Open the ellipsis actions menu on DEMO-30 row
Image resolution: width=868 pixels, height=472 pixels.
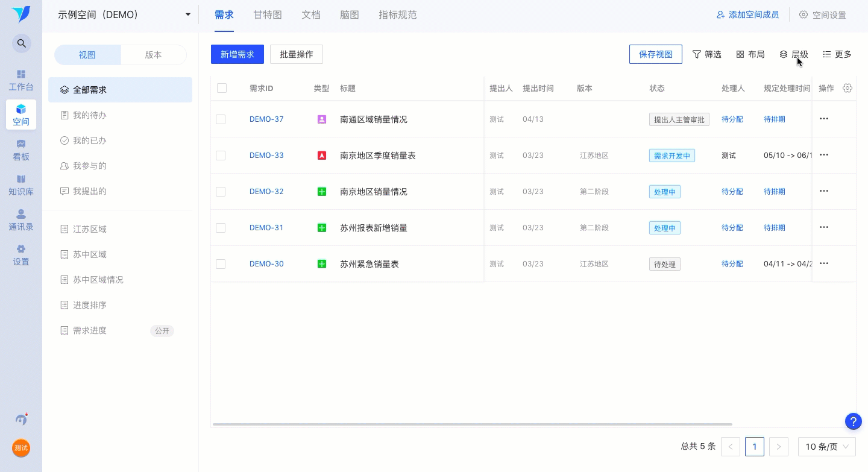coord(824,263)
